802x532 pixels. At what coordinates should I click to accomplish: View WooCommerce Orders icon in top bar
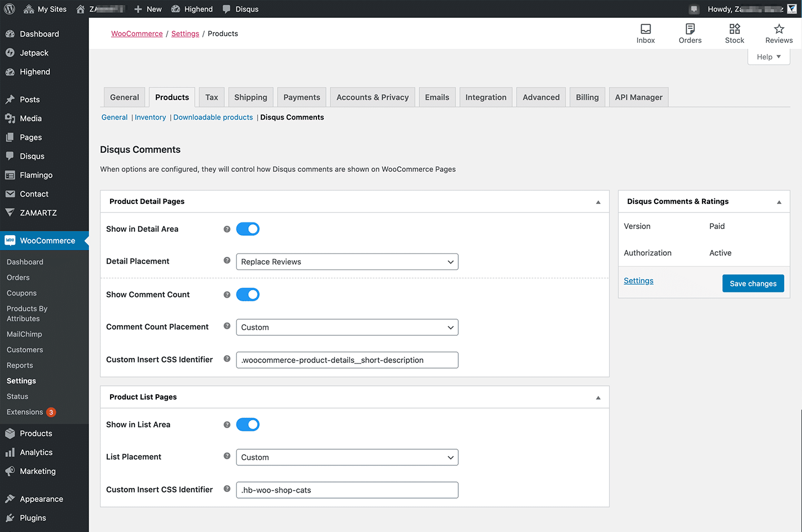click(x=690, y=33)
